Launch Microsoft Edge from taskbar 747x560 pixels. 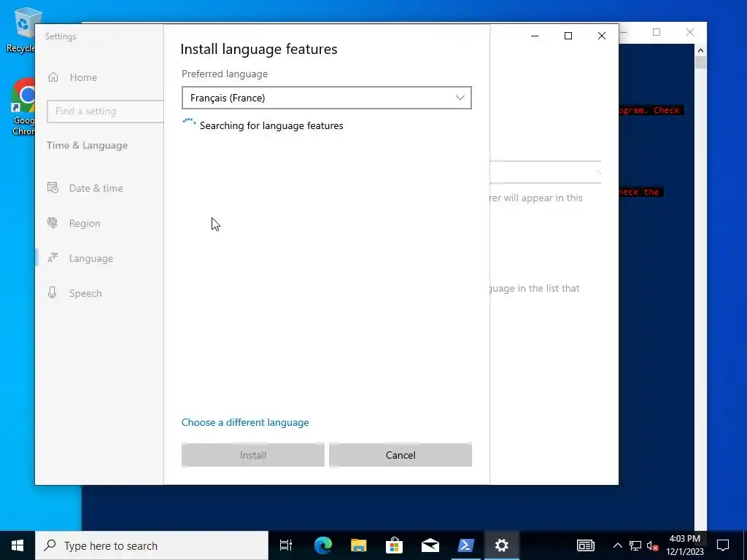[322, 545]
